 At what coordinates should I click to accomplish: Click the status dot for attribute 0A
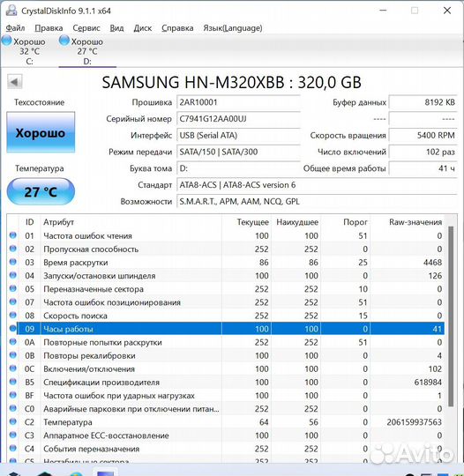pos(12,342)
